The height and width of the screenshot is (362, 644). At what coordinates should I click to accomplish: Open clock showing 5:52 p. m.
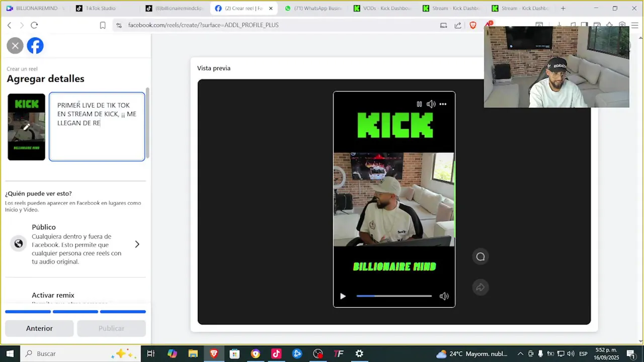pos(606,353)
